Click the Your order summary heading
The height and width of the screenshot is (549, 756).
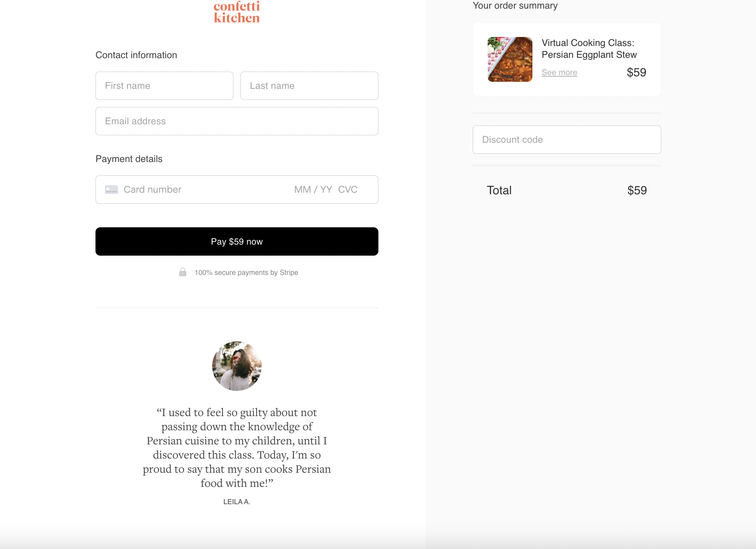515,6
